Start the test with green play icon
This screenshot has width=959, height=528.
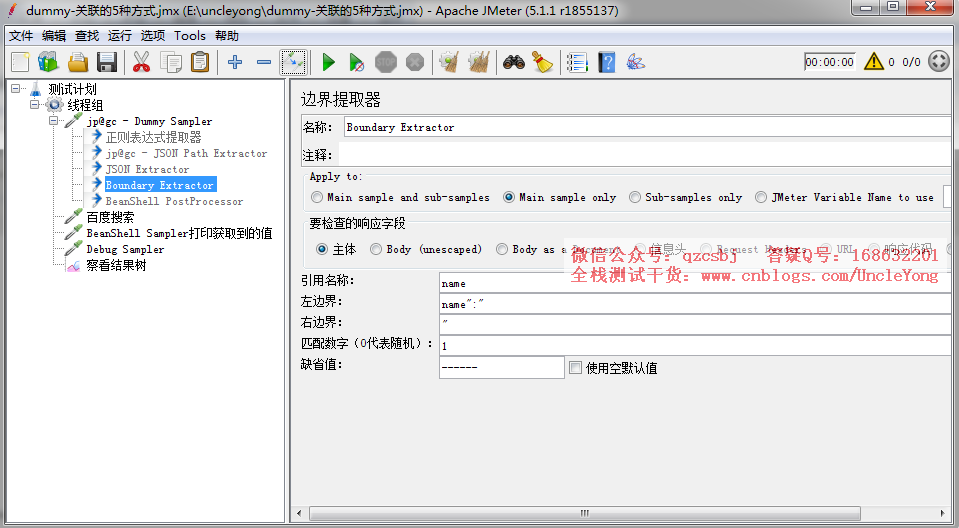click(x=328, y=62)
